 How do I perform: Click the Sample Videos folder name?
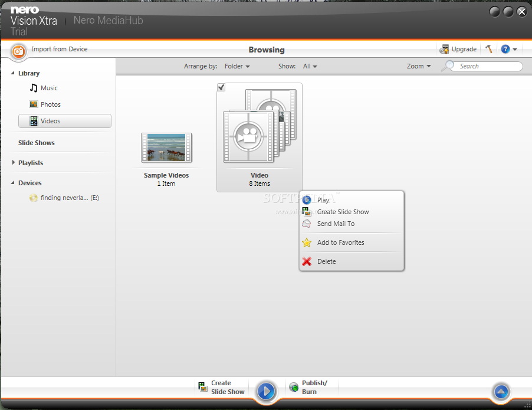166,175
